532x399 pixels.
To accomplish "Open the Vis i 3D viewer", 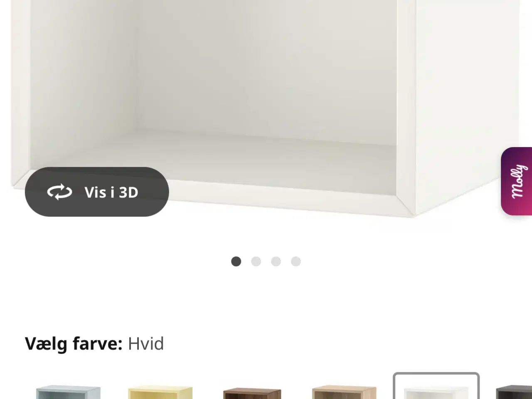I will (x=97, y=192).
